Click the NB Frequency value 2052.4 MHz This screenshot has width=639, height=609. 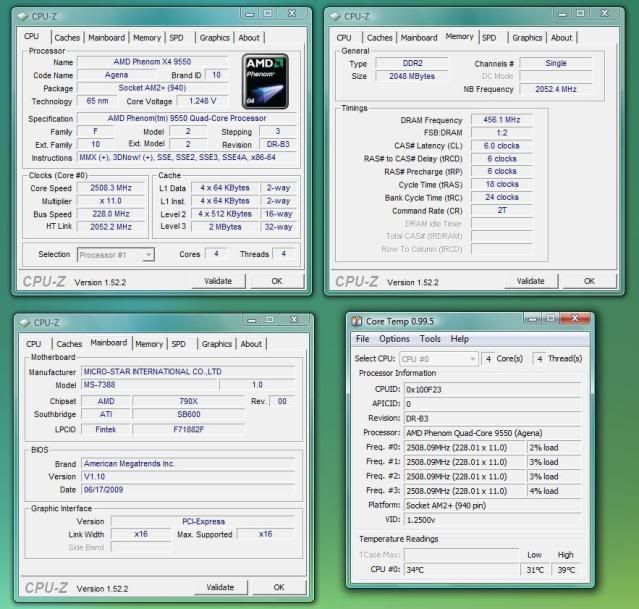(556, 89)
